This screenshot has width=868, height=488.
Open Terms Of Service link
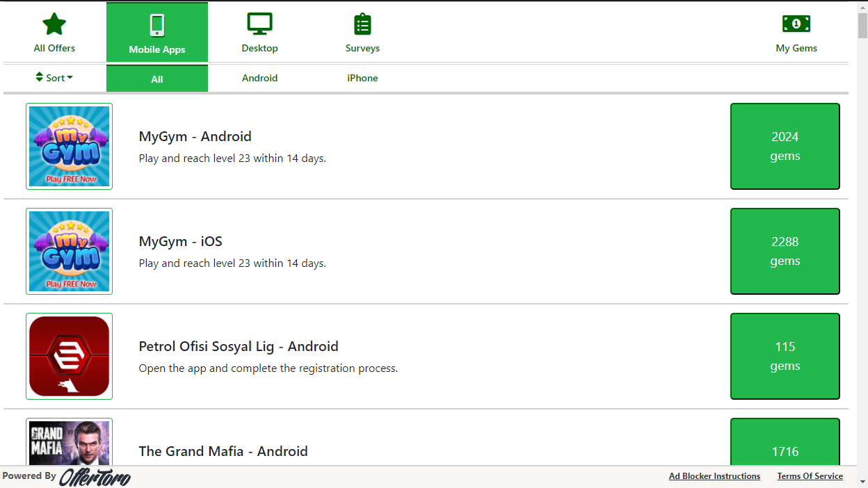coord(810,476)
